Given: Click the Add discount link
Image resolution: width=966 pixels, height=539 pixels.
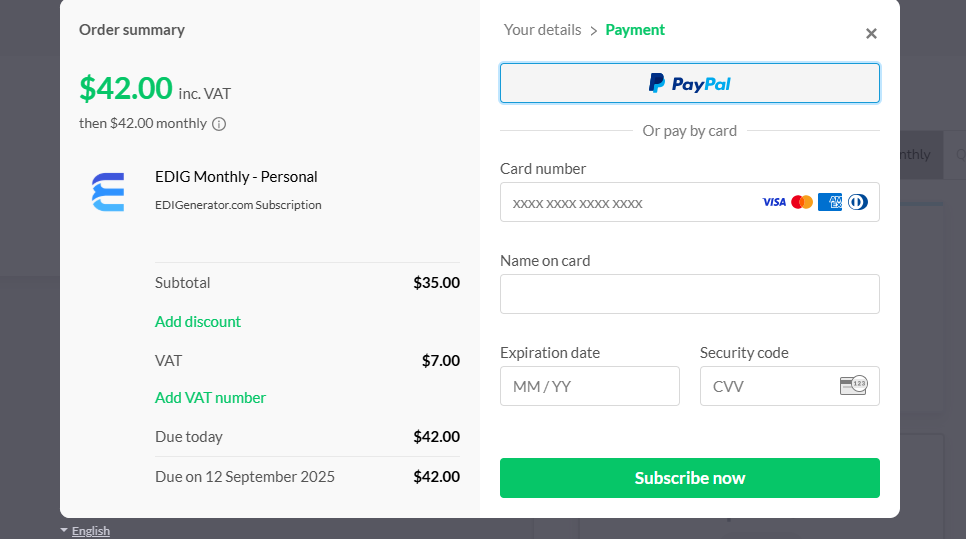Looking at the screenshot, I should point(198,321).
